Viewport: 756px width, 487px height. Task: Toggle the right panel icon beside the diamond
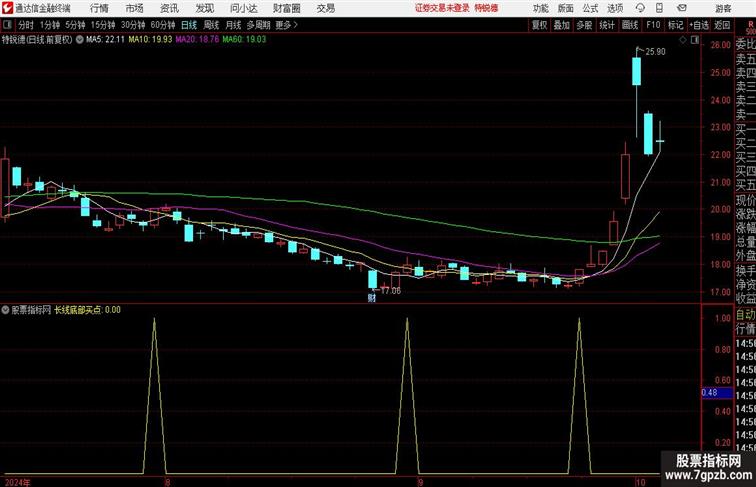click(695, 40)
